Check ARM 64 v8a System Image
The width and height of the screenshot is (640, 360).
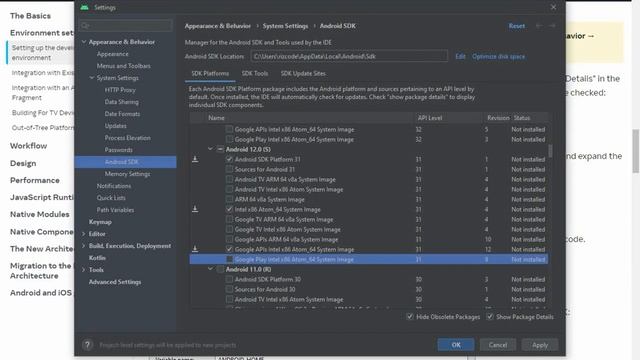click(x=229, y=199)
